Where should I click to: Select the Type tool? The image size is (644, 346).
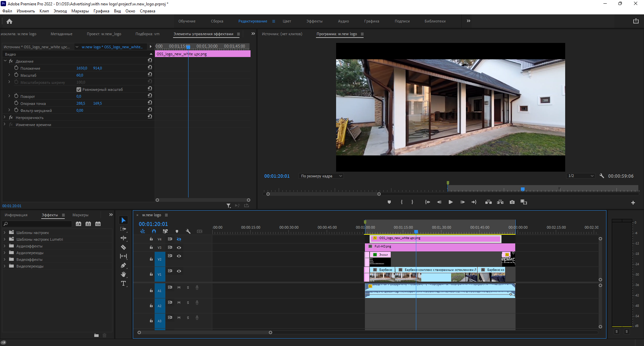click(x=123, y=284)
